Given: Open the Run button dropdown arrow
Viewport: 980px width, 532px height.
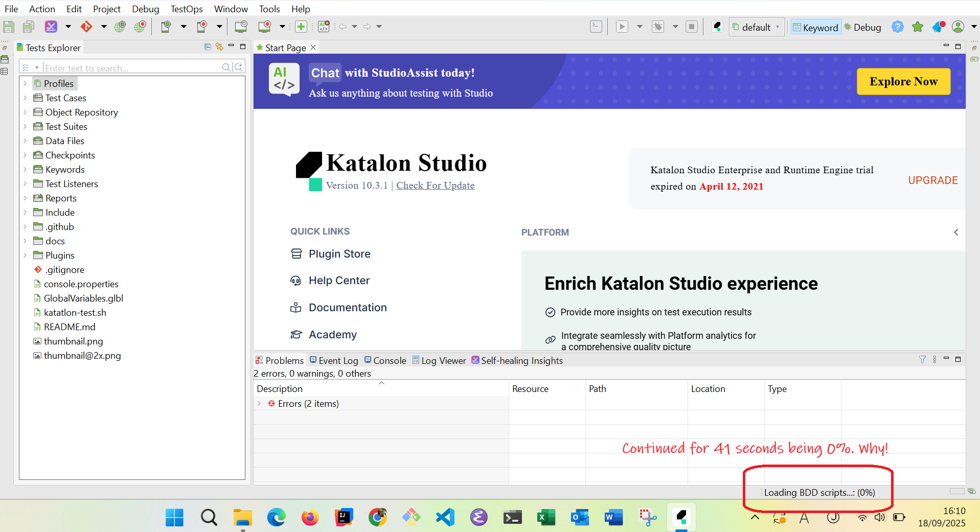Looking at the screenshot, I should [640, 27].
